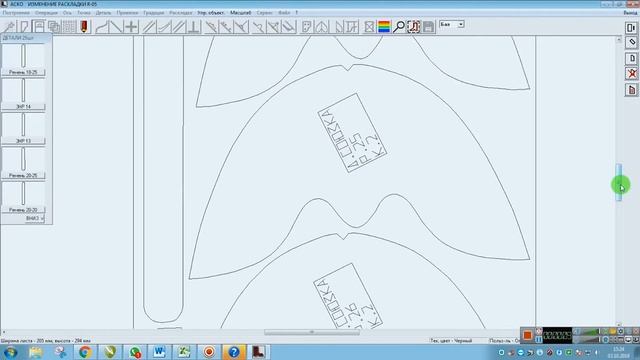Screen dimensions: 640x360
Task: Click the sheet size status bar text
Action: [46, 340]
